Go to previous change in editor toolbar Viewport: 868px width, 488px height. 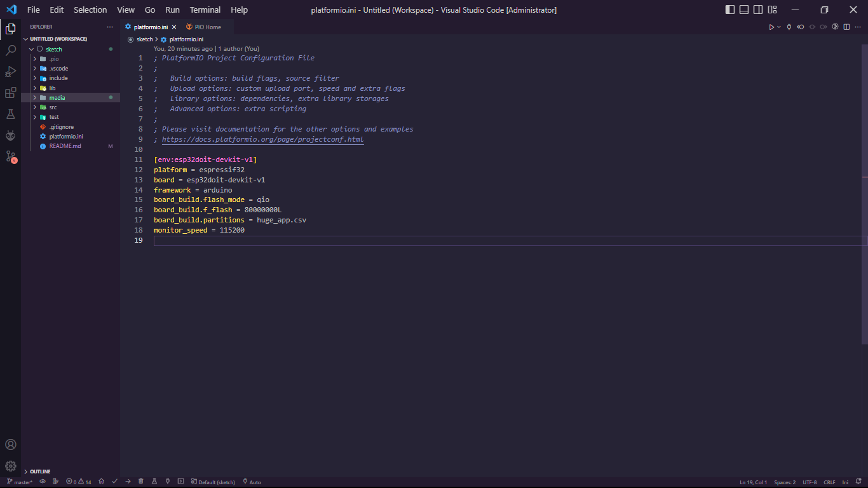[x=801, y=27]
